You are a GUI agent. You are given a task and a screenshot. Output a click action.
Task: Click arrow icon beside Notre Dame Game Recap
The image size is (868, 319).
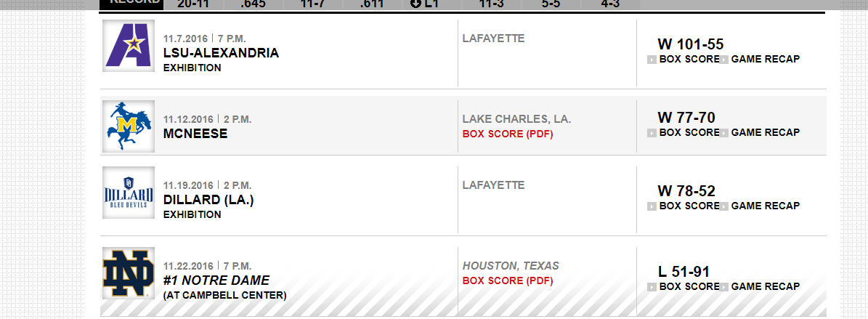[723, 287]
